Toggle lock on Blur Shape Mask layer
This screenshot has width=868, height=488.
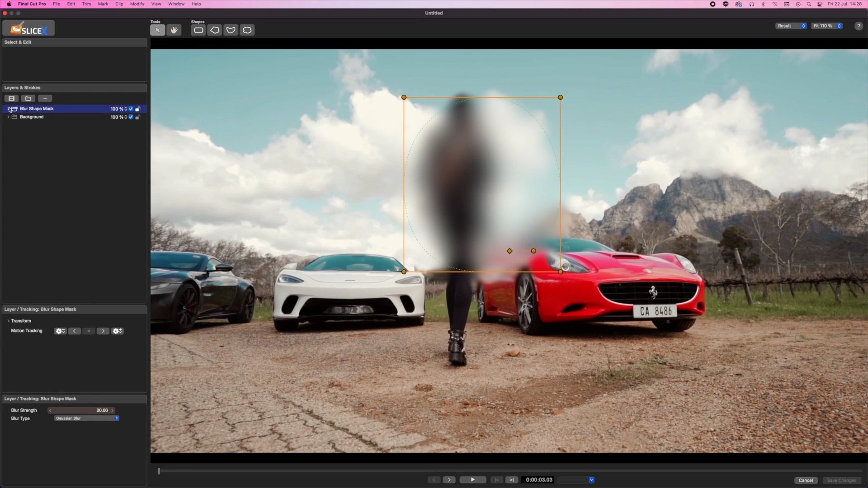[138, 109]
